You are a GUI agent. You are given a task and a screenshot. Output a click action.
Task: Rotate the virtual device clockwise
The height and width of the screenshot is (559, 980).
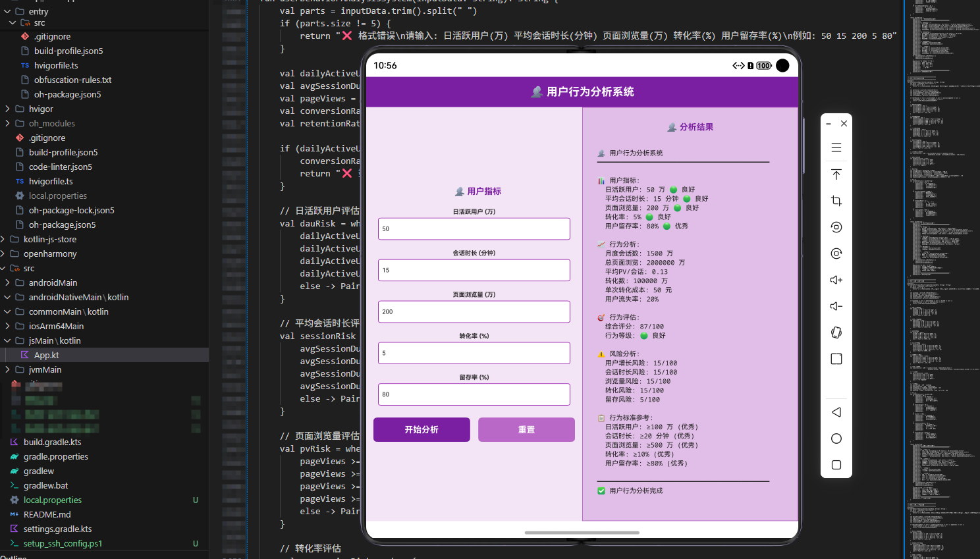(836, 253)
